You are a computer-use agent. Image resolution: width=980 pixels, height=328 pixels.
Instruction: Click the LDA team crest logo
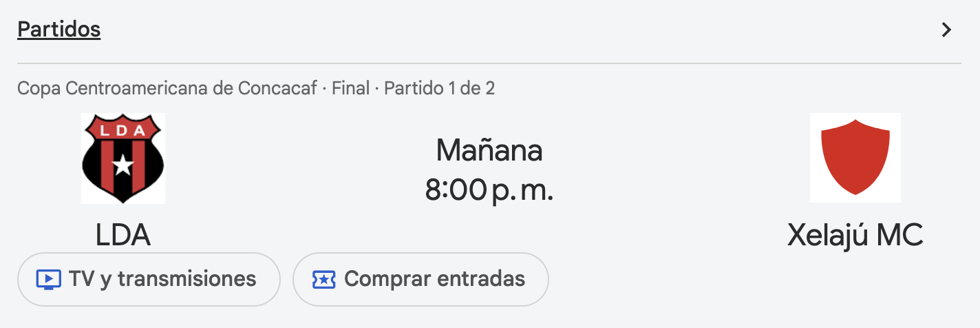point(123,158)
